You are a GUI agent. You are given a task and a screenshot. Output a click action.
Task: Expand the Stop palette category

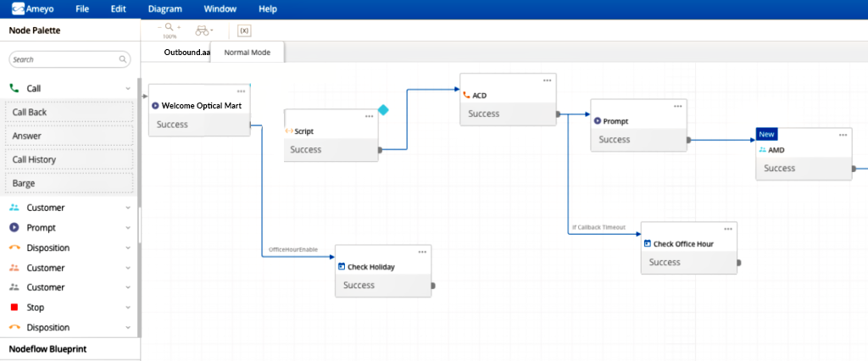point(128,308)
